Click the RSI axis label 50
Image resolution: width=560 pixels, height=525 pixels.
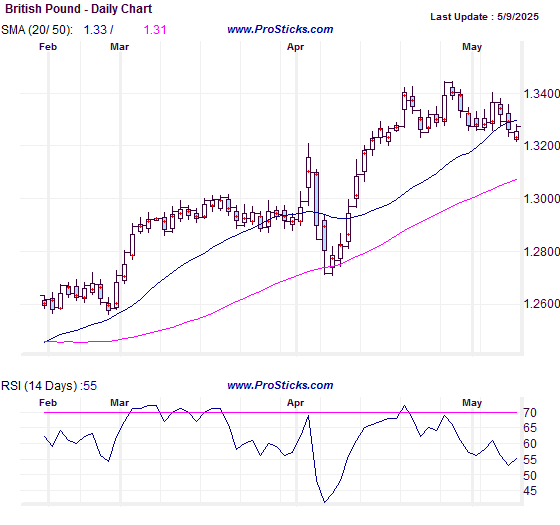click(x=530, y=476)
